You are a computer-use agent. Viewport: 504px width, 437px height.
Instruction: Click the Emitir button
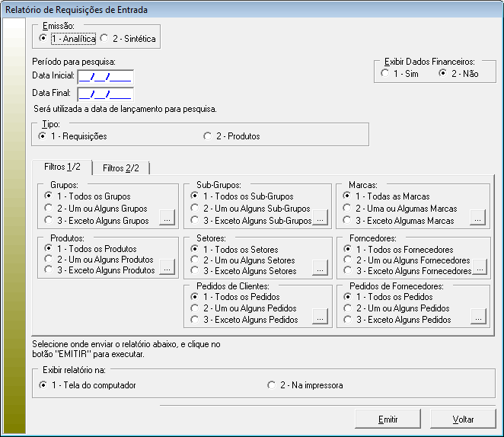click(388, 419)
